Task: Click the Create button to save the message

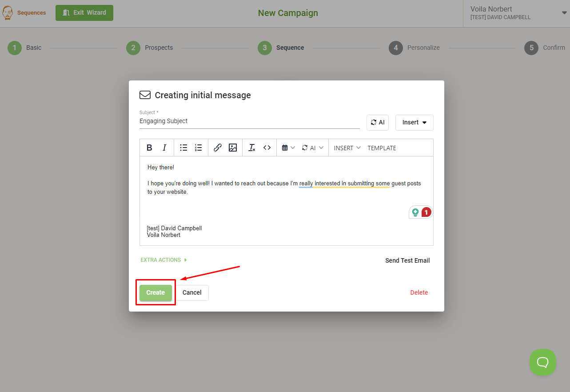Action: [x=155, y=292]
